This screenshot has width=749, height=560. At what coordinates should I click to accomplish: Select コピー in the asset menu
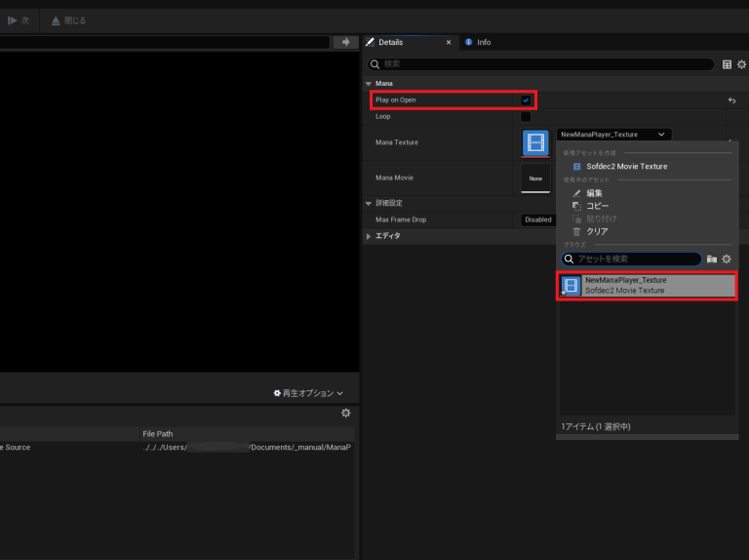tap(597, 206)
